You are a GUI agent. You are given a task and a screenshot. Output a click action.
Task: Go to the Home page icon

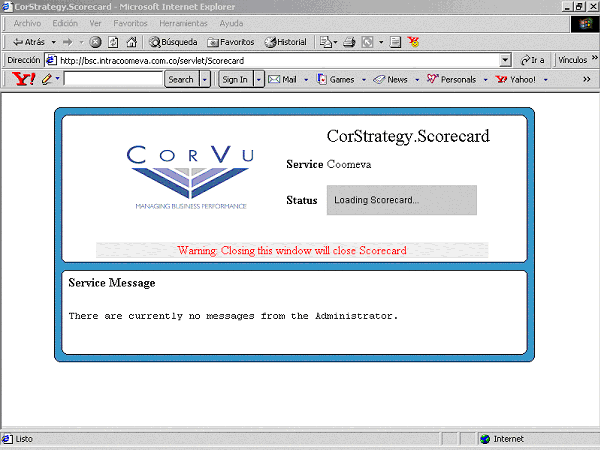point(131,42)
